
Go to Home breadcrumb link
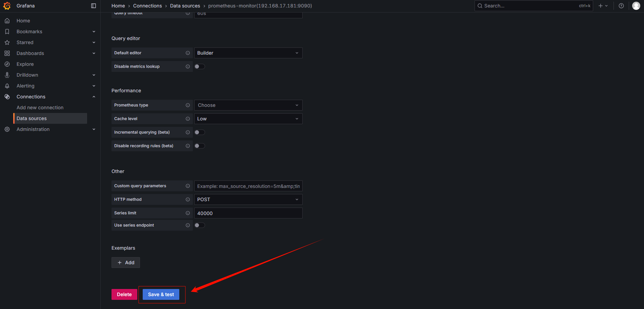coord(118,6)
